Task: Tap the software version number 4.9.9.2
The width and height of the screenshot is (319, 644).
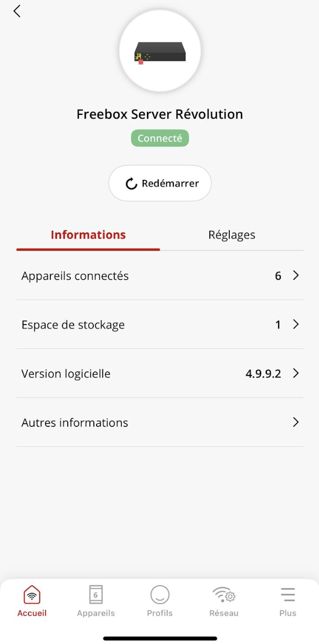Action: coord(263,374)
